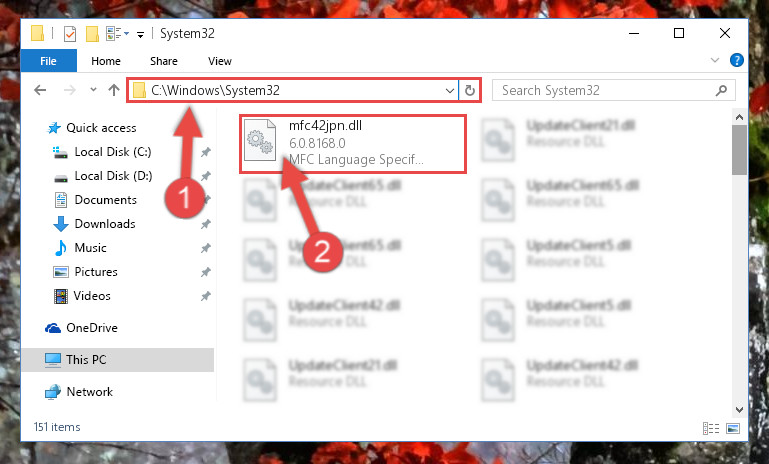The image size is (769, 464).
Task: Switch to the View ribbon tab
Action: (220, 61)
